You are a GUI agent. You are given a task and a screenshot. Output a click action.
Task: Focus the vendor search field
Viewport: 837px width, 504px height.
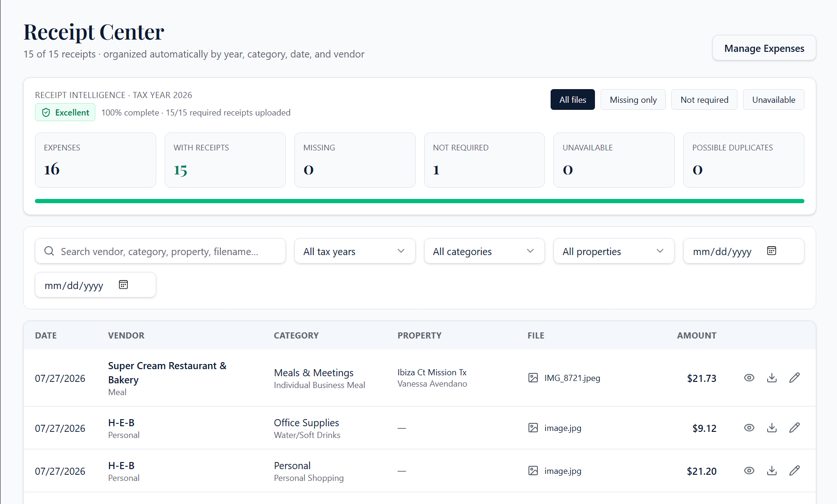[x=160, y=251]
